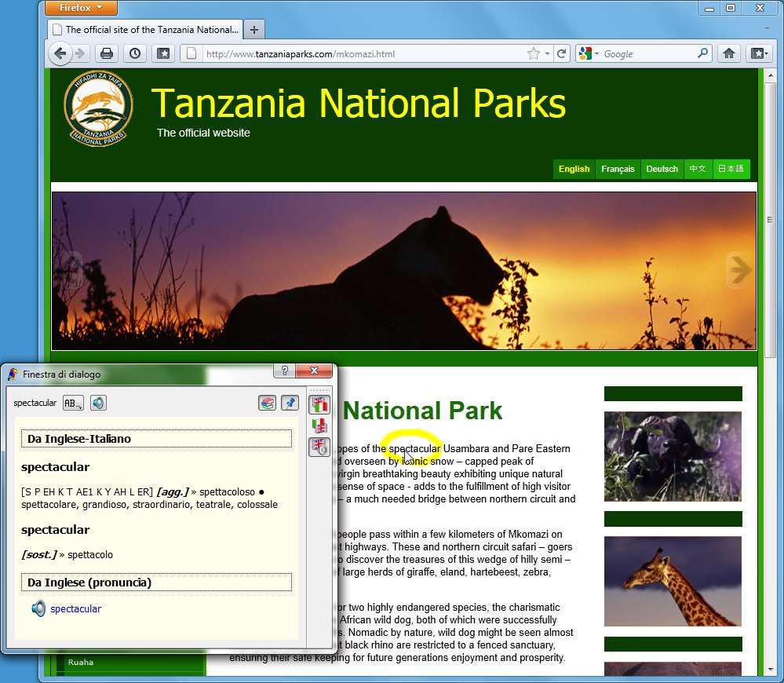The width and height of the screenshot is (784, 683).
Task: Go to Firefox home page
Action: (x=729, y=53)
